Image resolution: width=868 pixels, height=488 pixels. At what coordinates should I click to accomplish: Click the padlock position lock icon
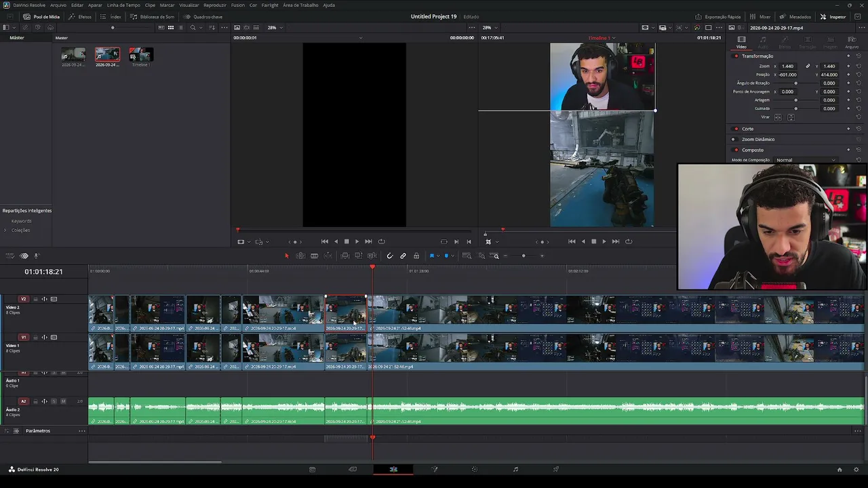(416, 256)
